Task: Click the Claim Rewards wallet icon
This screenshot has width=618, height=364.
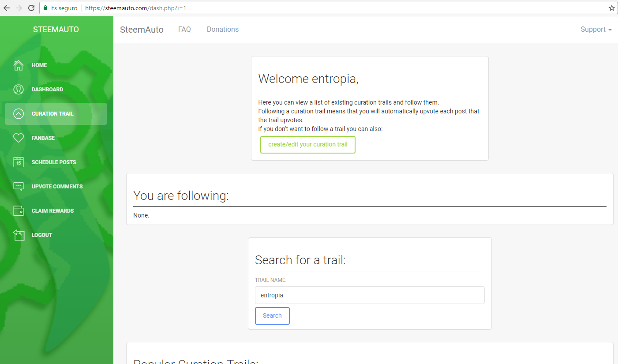Action: 19,211
